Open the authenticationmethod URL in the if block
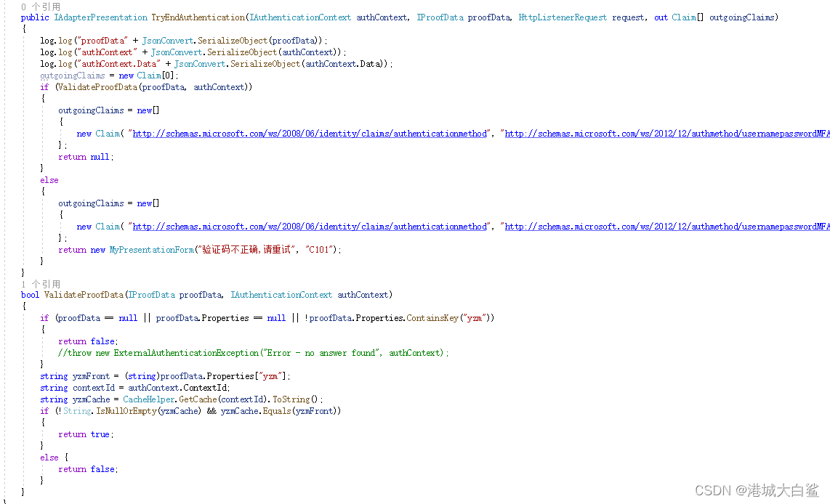 point(310,134)
